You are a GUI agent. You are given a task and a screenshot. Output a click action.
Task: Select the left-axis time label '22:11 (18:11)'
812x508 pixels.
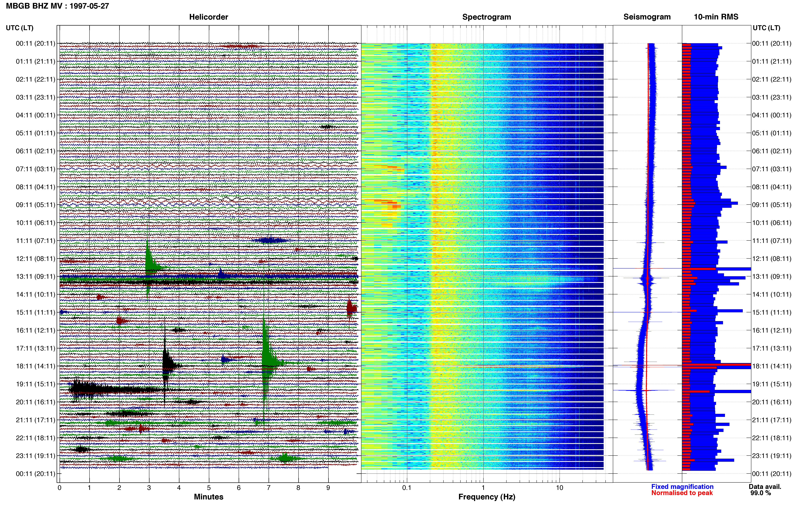35,438
